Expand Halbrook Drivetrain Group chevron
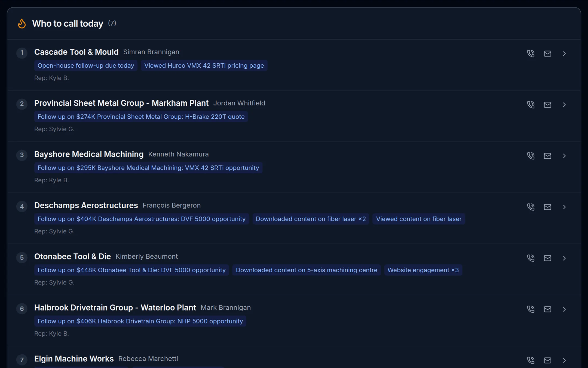 [564, 309]
